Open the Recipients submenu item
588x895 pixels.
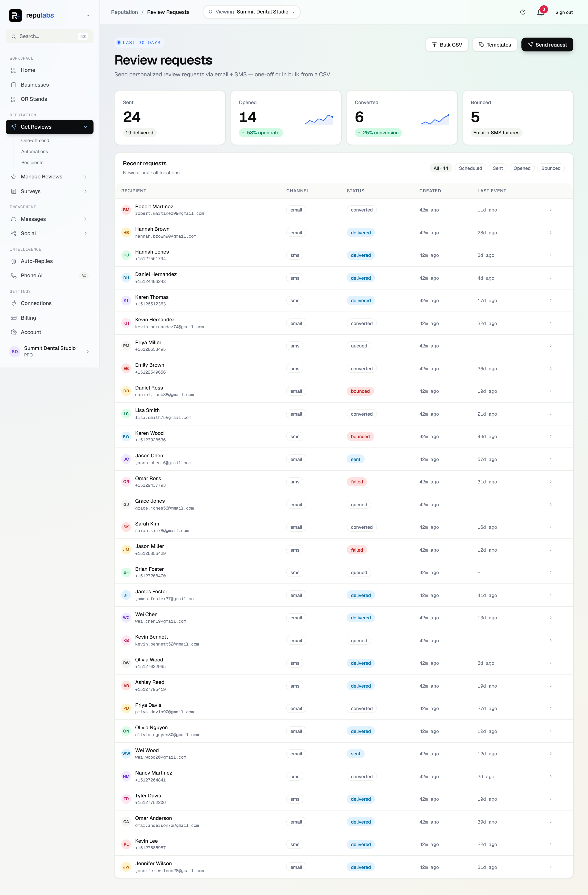pyautogui.click(x=32, y=163)
